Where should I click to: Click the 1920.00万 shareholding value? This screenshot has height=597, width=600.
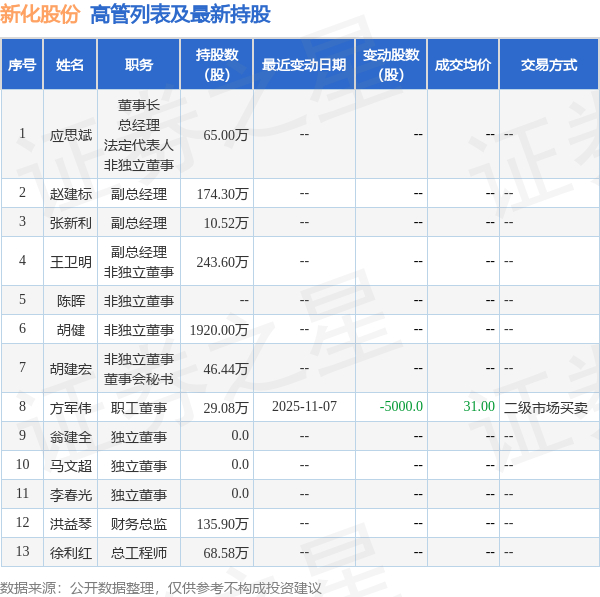[x=219, y=330]
